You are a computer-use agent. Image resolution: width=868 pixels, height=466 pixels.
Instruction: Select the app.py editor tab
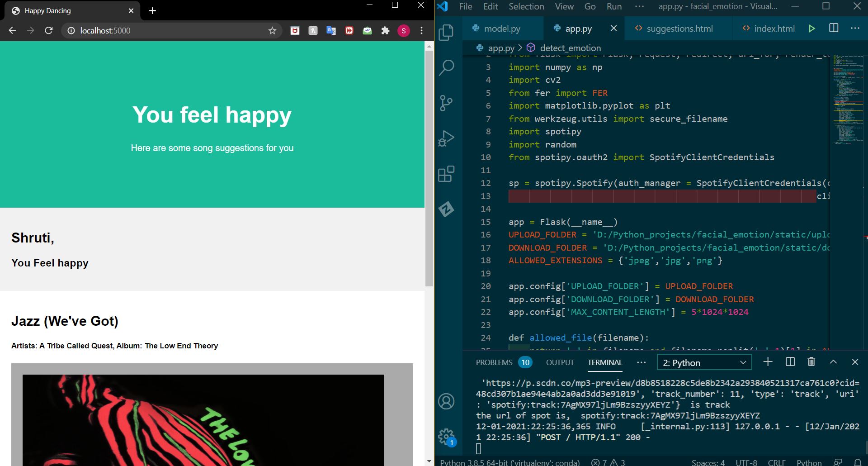[x=578, y=29]
